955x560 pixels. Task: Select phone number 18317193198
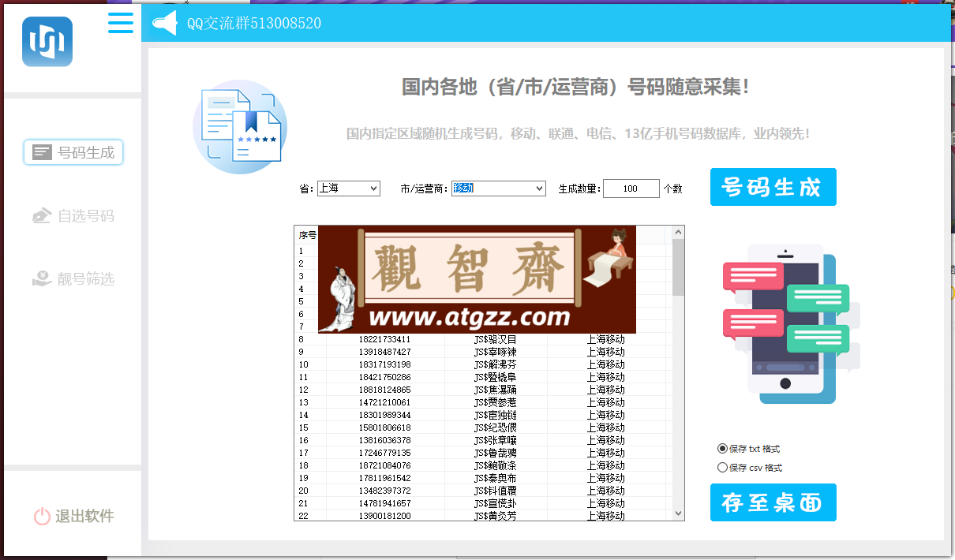384,364
